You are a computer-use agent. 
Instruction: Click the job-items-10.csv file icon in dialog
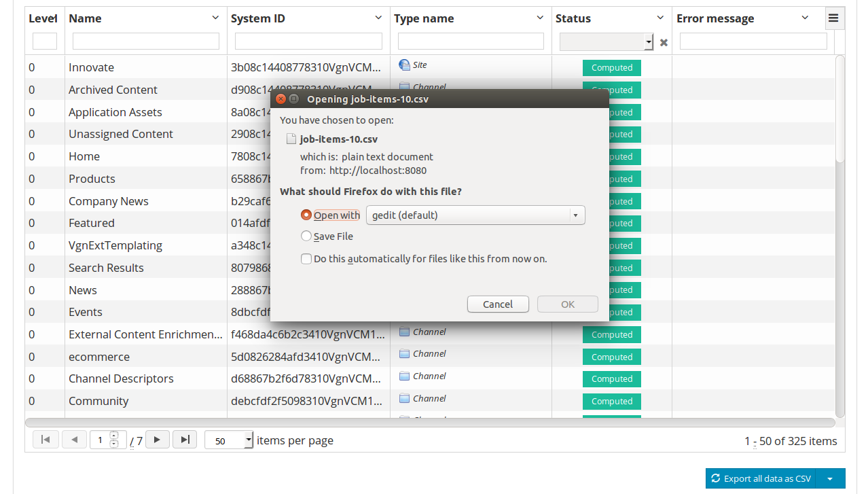(291, 139)
